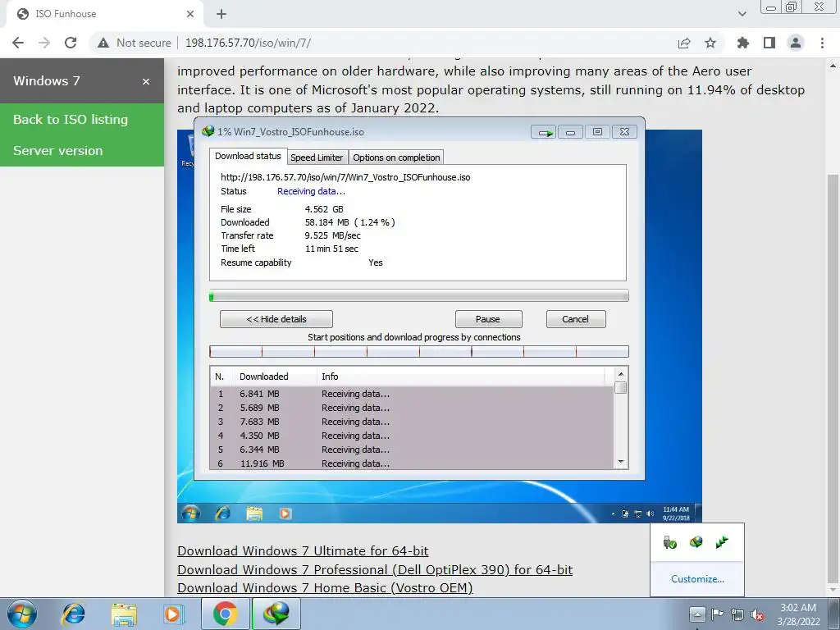
Task: Select connection row 2 with 5.689 MB
Action: [412, 408]
